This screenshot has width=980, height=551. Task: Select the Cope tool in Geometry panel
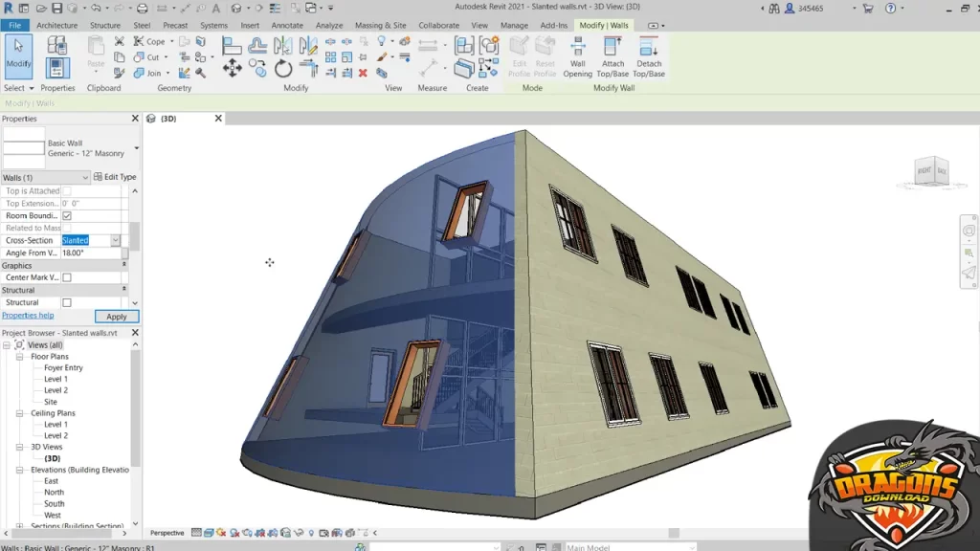point(155,41)
